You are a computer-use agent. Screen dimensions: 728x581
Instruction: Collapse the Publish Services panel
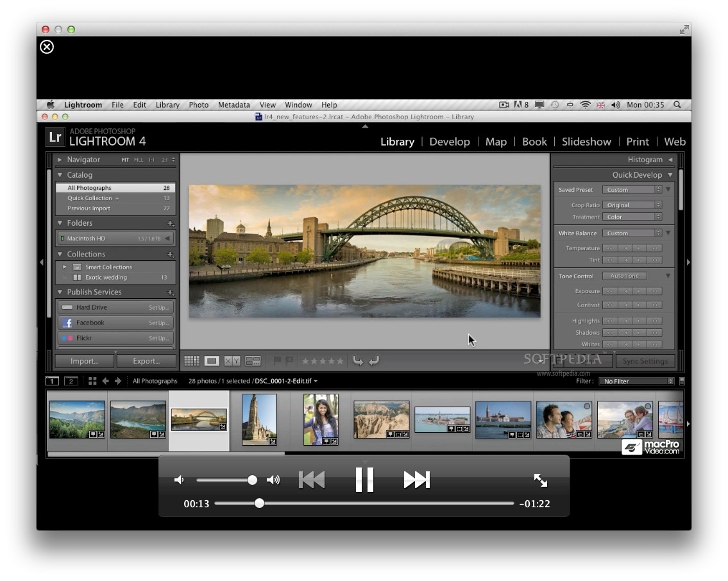coord(60,292)
